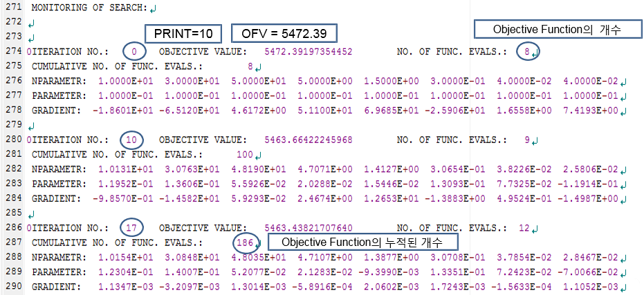This screenshot has height=295, width=644.
Task: Select the OFV = 5472.39 label box
Action: (x=284, y=34)
